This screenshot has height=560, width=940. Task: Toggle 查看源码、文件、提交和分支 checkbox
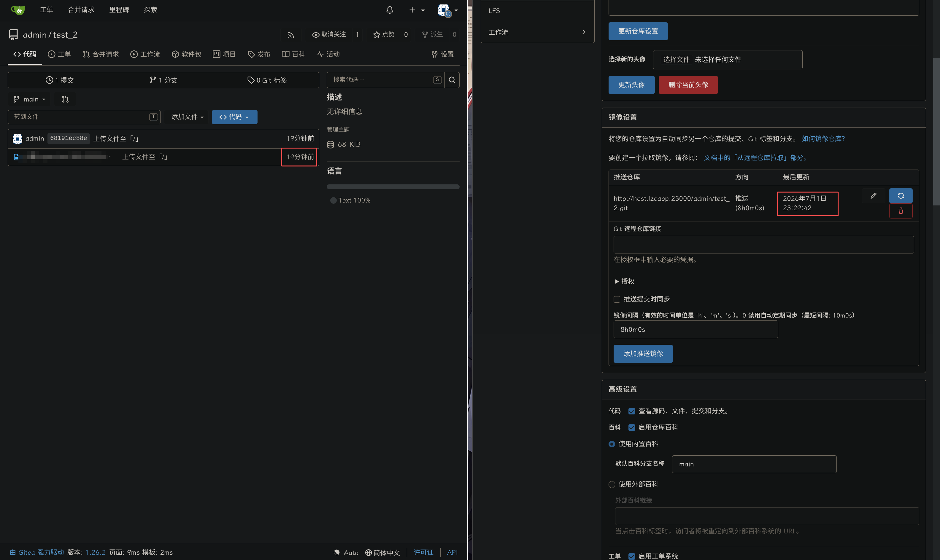coord(631,411)
